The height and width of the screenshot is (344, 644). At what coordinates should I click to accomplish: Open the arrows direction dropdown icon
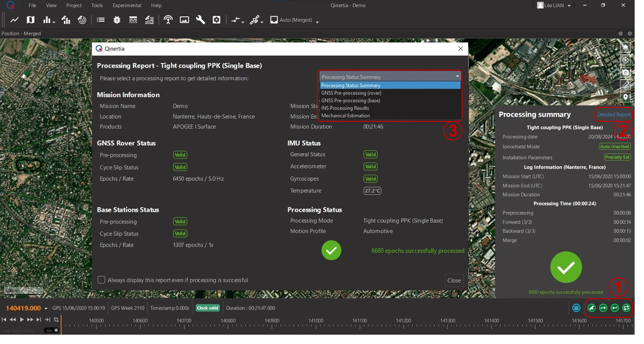[237, 20]
